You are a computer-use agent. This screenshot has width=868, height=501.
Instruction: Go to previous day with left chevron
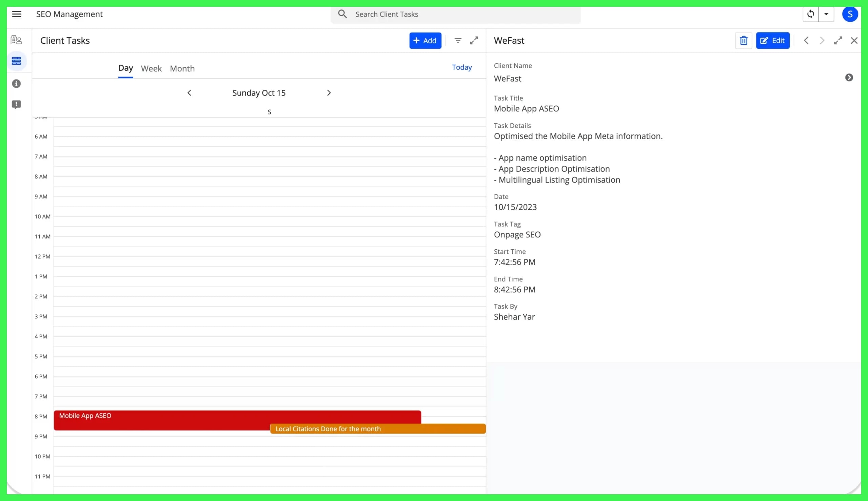190,92
